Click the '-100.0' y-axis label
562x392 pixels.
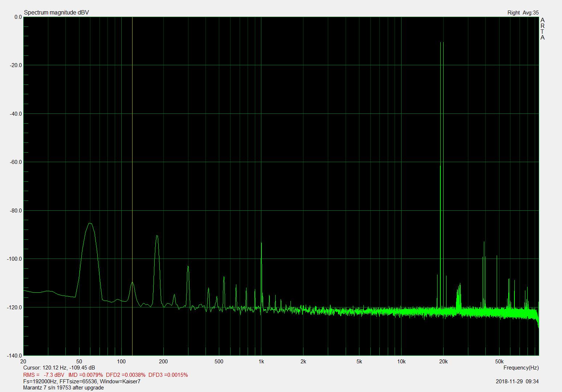click(x=15, y=259)
